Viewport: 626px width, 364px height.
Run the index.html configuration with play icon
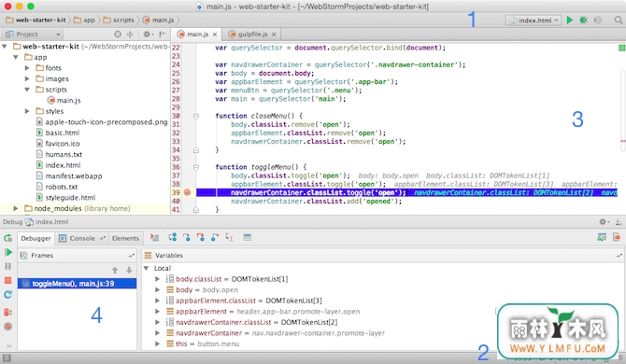(x=570, y=20)
